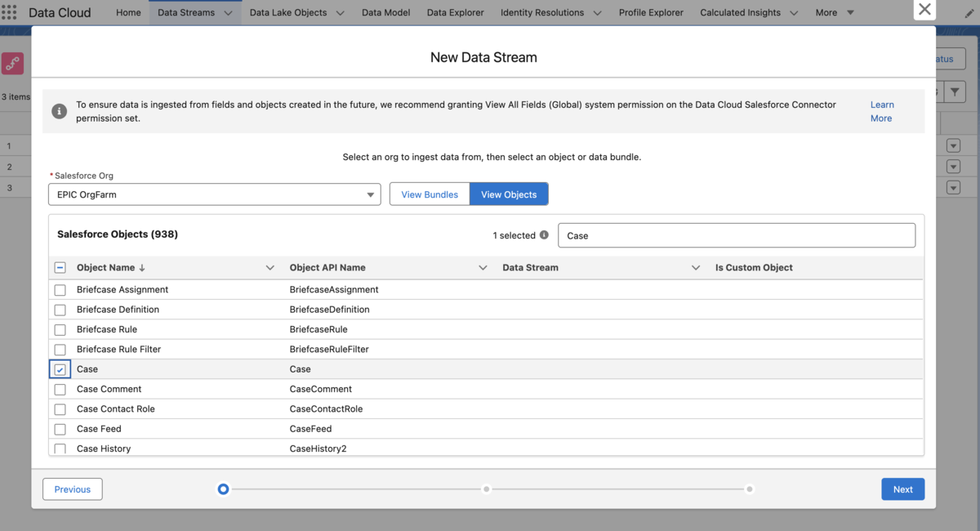Open the Data Lake Objects tab
This screenshot has width=980, height=531.
(x=288, y=13)
